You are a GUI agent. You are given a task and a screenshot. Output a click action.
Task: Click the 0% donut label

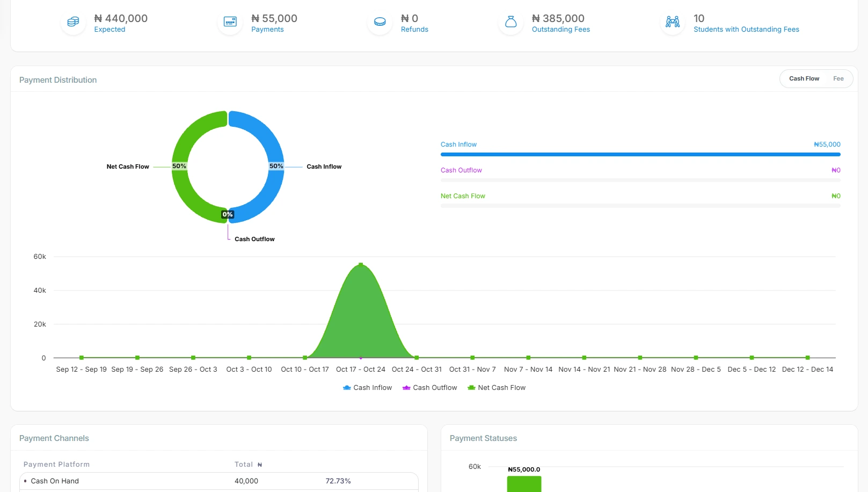pos(228,214)
